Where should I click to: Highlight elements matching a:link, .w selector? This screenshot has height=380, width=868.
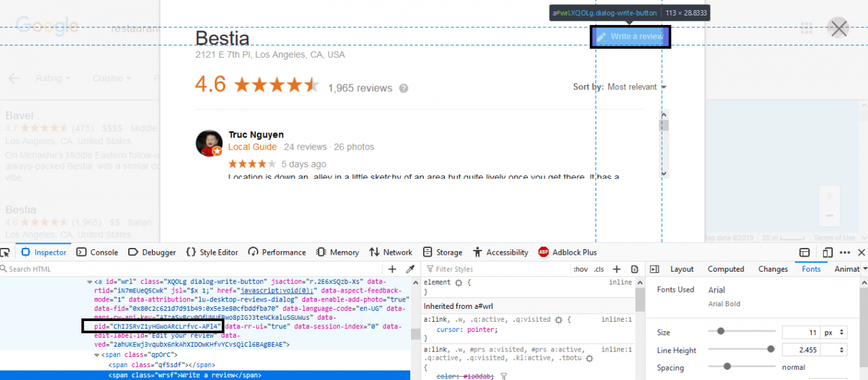click(x=559, y=319)
